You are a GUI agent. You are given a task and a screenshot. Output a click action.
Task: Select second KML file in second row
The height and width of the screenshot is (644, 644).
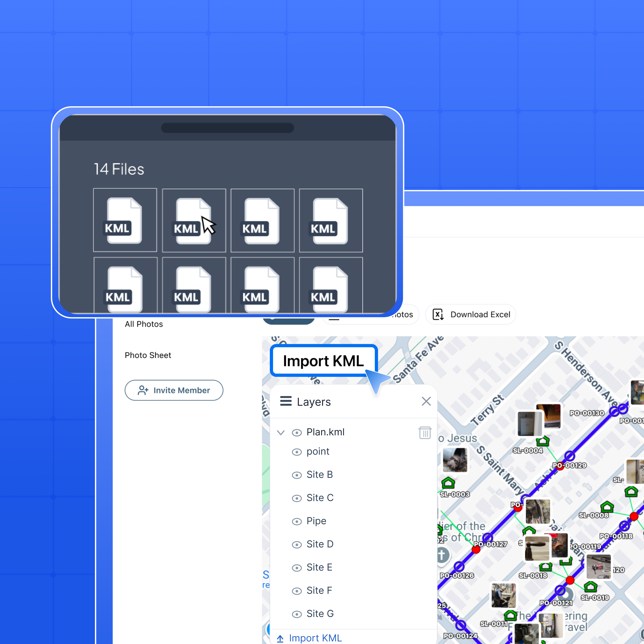pos(194,285)
